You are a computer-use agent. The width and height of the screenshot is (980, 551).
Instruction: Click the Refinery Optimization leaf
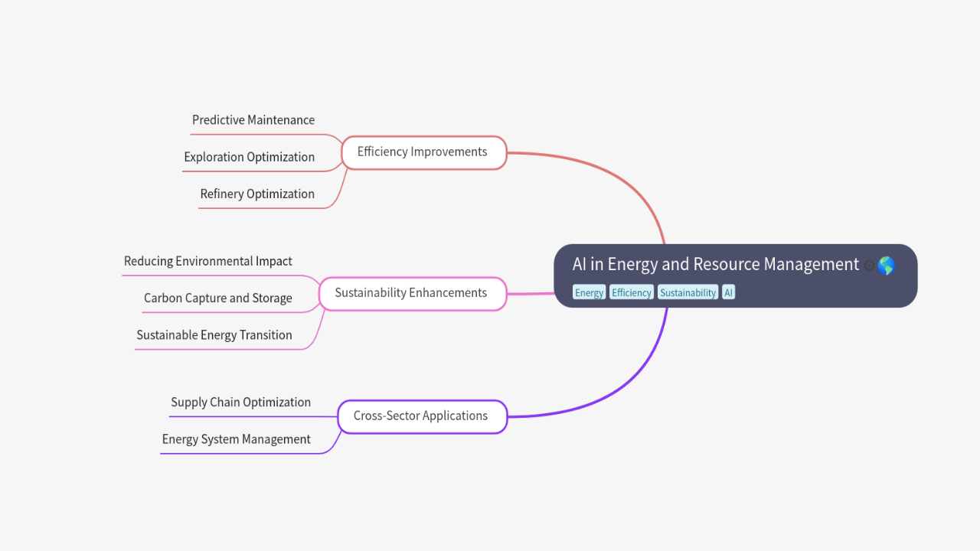257,194
